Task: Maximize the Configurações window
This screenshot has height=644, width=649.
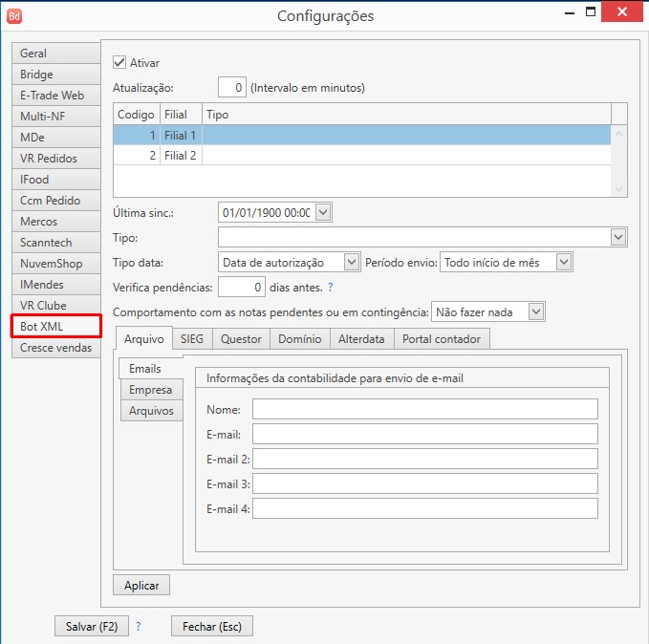Action: coord(591,12)
